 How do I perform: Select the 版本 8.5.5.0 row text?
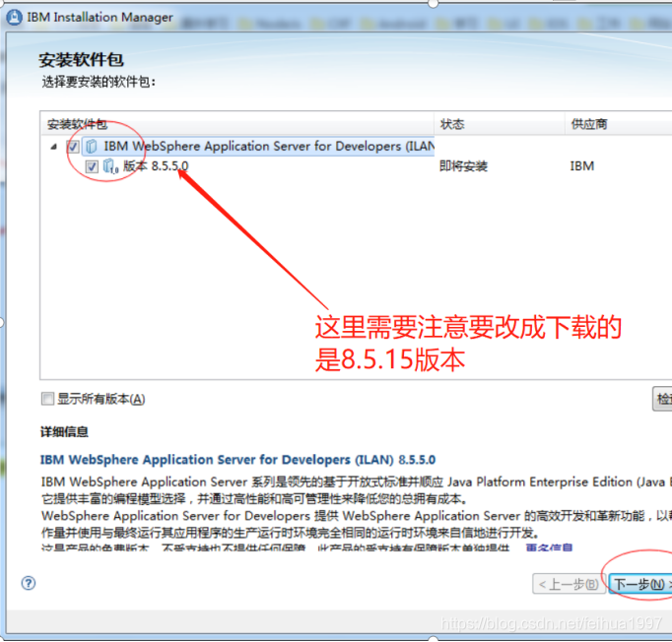[x=156, y=166]
